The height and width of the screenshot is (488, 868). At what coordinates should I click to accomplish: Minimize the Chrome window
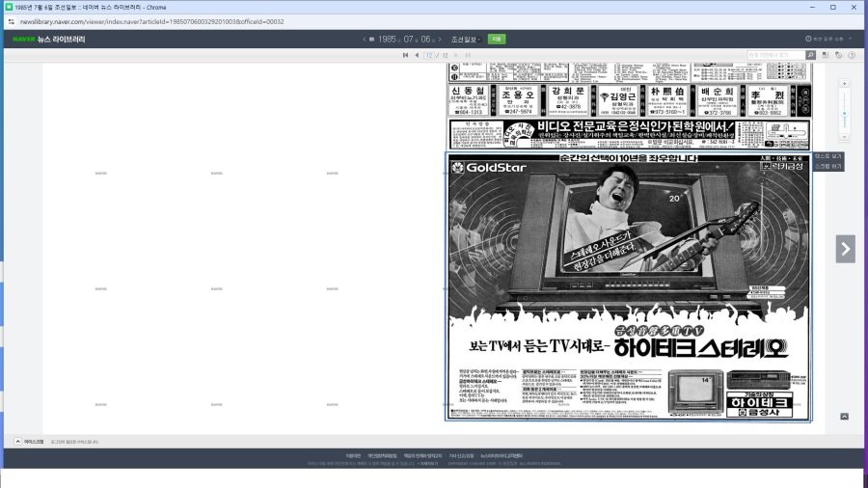point(812,7)
